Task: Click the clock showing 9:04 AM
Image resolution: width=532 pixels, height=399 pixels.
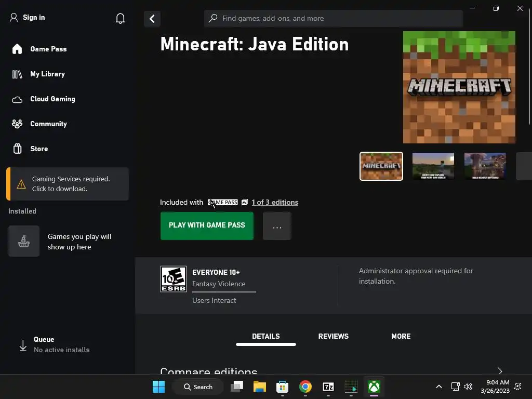Action: coord(495,387)
